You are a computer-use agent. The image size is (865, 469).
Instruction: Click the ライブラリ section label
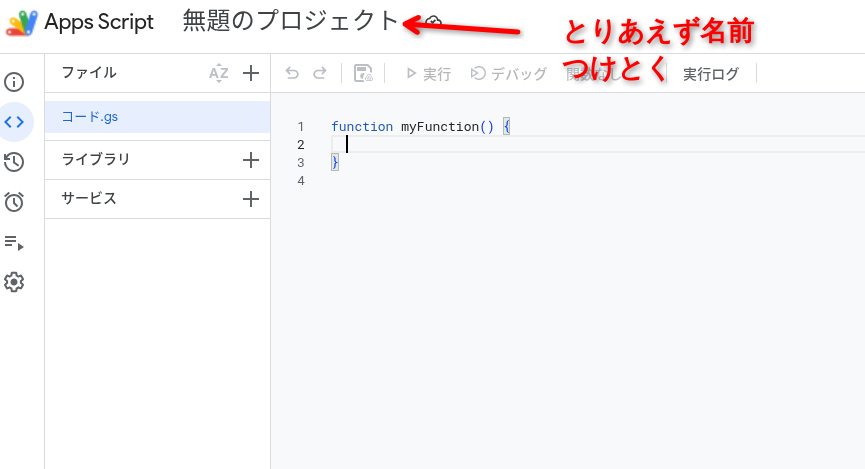click(x=95, y=159)
